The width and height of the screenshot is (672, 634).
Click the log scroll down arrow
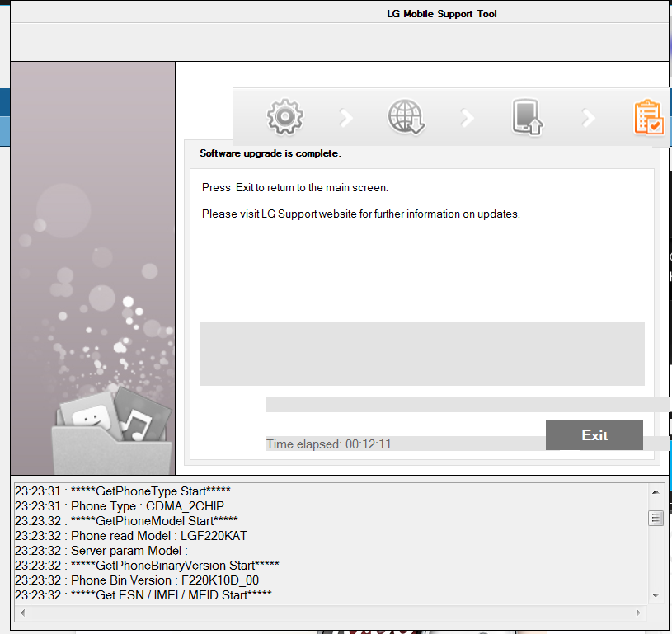pyautogui.click(x=656, y=595)
